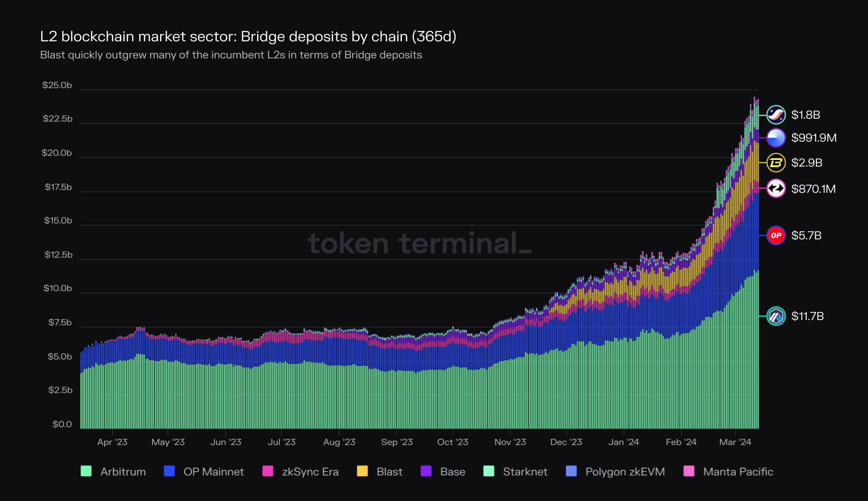Click the Arbitrum green legend swatch
This screenshot has width=868, height=501.
coord(86,471)
